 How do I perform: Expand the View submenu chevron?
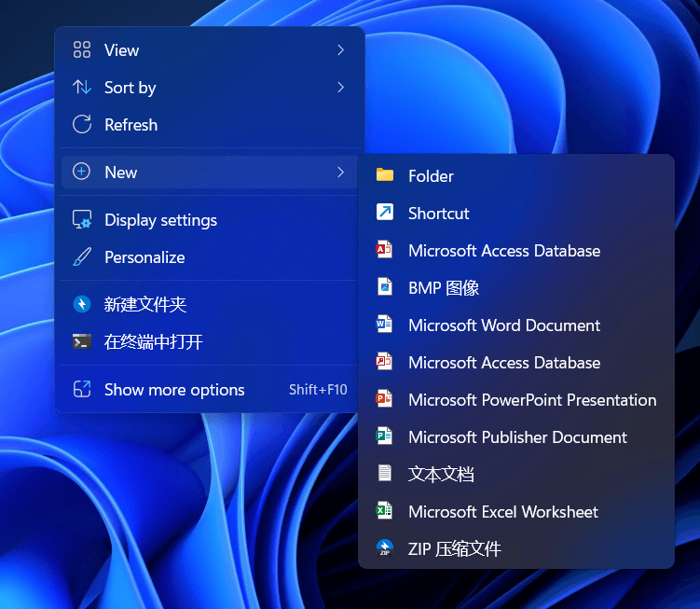click(340, 49)
